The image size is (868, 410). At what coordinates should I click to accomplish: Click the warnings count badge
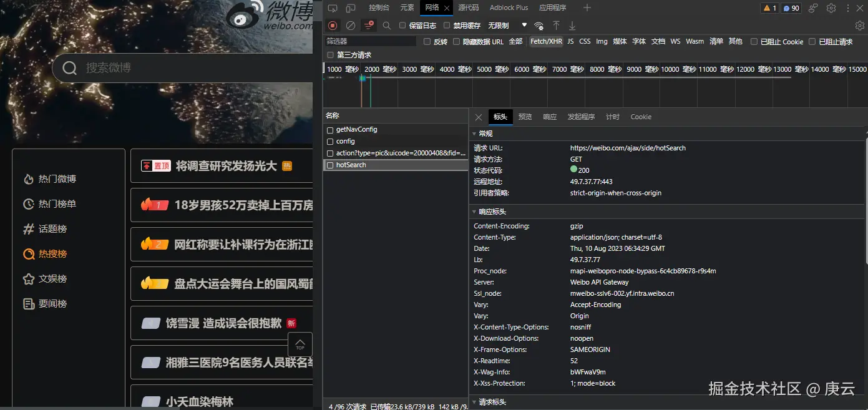pyautogui.click(x=769, y=8)
